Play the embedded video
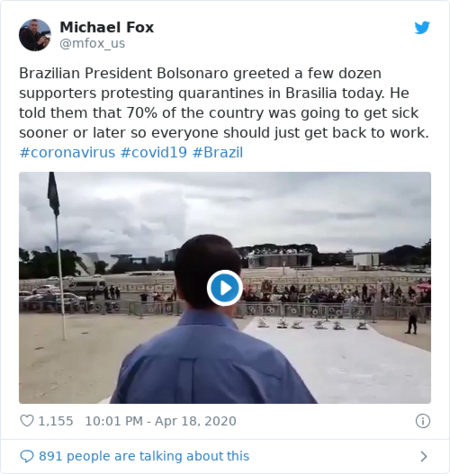450x474 pixels. (225, 288)
